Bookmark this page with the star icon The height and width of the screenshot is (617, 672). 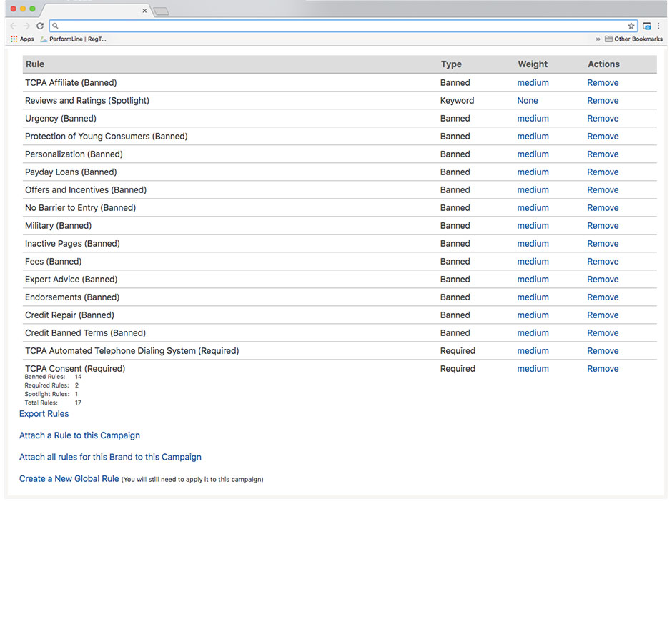631,26
